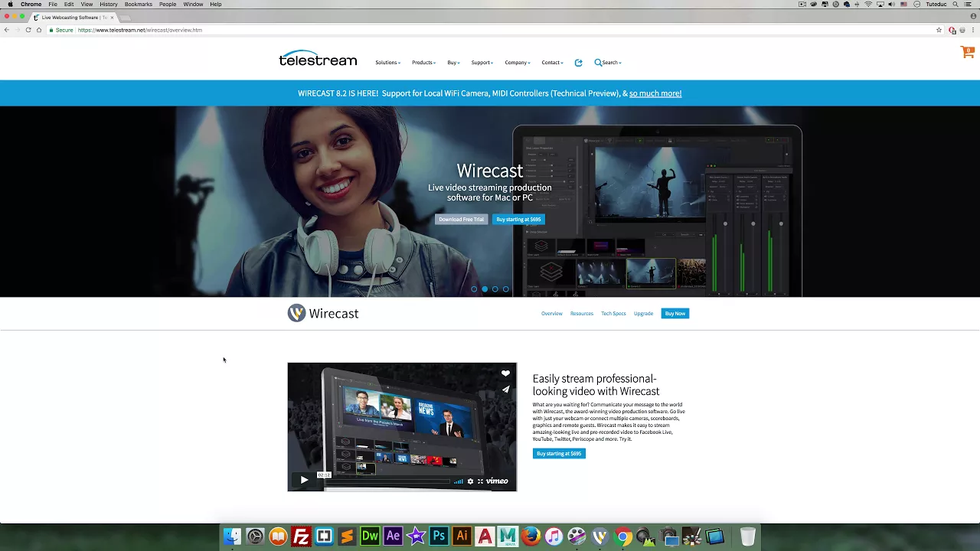This screenshot has width=980, height=551.
Task: Follow the 'so much more!' link
Action: click(655, 93)
